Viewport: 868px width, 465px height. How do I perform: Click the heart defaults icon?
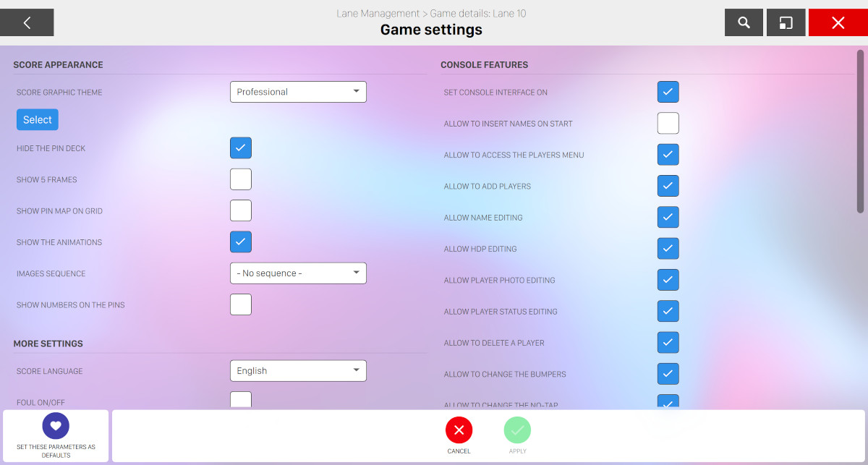[x=56, y=425]
